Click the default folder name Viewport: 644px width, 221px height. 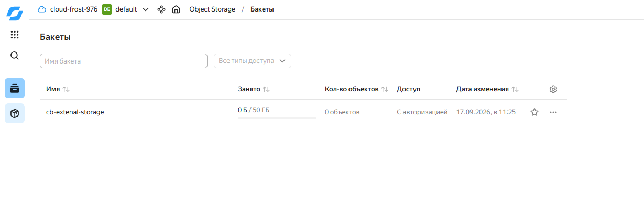tap(126, 9)
